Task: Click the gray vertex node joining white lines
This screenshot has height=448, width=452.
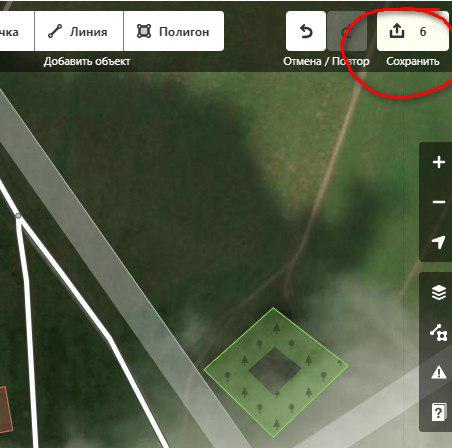Action: coord(18,216)
